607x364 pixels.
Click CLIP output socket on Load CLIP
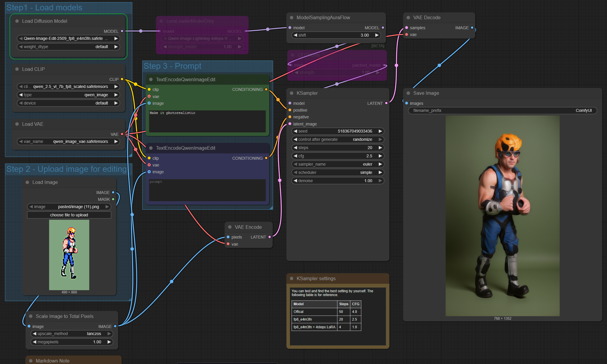click(x=122, y=79)
